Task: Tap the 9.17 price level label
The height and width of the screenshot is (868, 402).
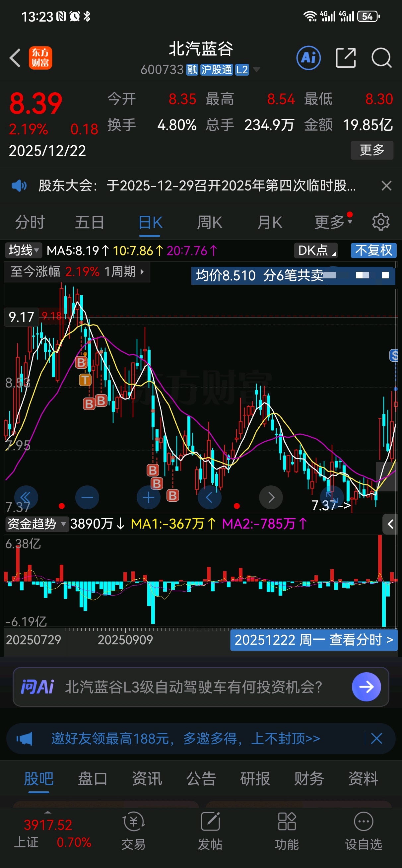Action: pyautogui.click(x=21, y=317)
